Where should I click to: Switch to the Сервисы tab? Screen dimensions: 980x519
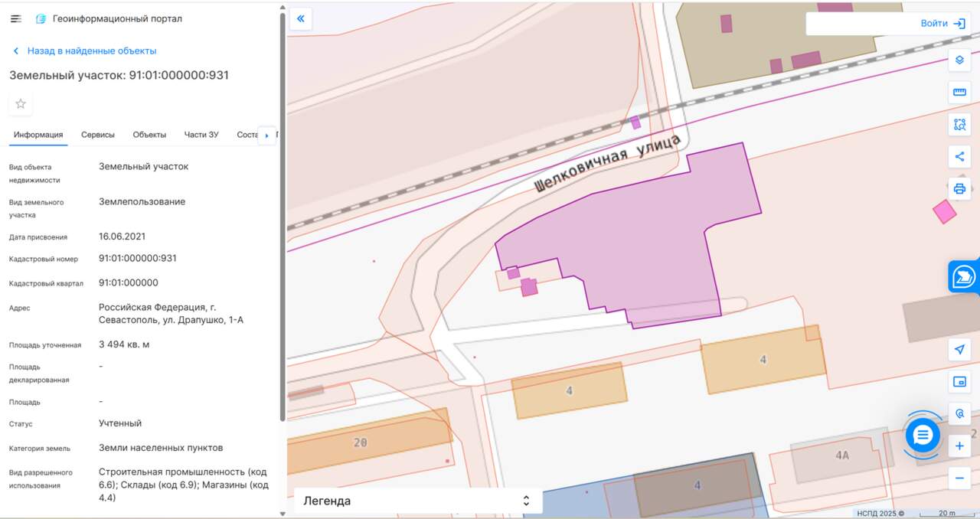(x=98, y=135)
